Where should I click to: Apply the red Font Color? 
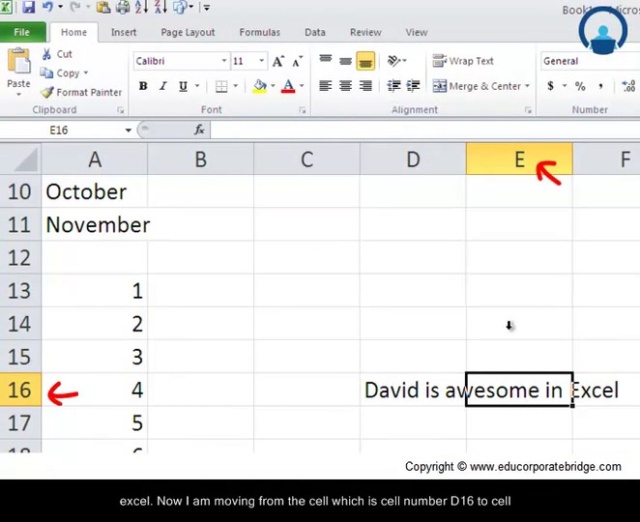point(288,86)
